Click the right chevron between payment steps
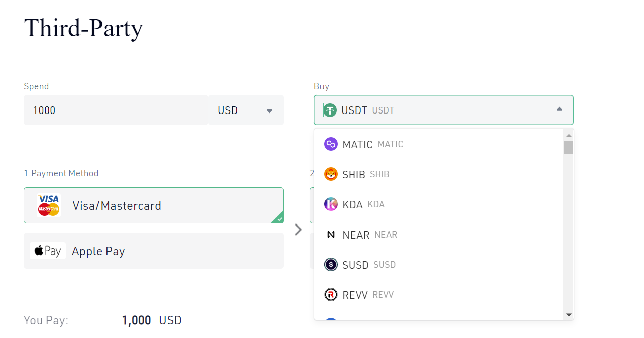 298,230
